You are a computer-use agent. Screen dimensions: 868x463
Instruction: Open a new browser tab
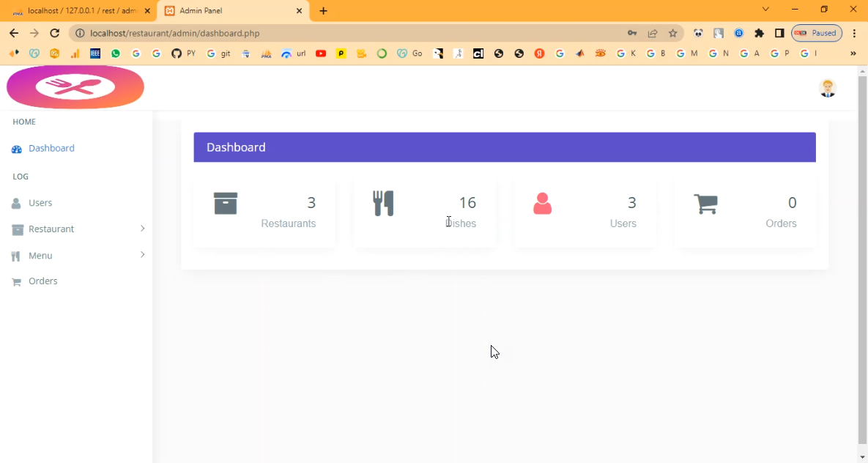[x=323, y=11]
